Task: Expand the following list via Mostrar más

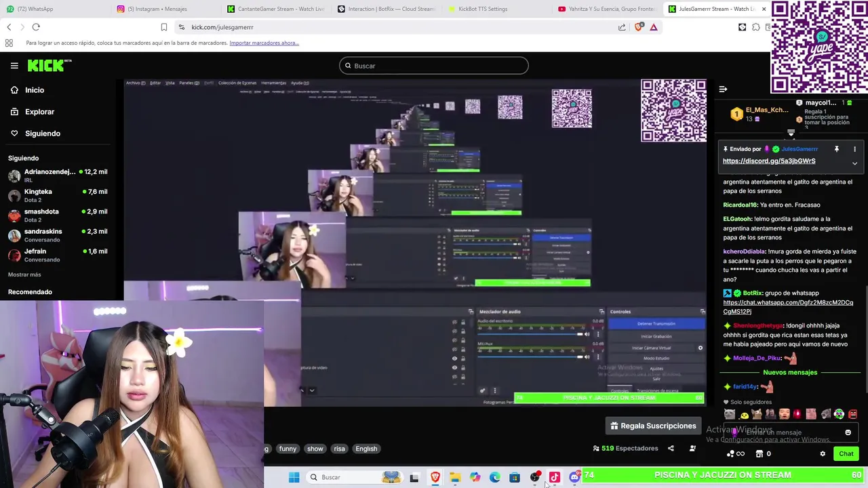Action: coord(24,274)
